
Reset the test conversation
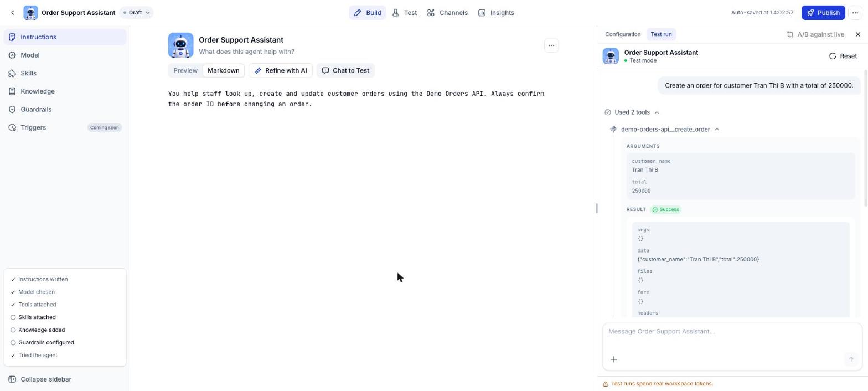(843, 56)
